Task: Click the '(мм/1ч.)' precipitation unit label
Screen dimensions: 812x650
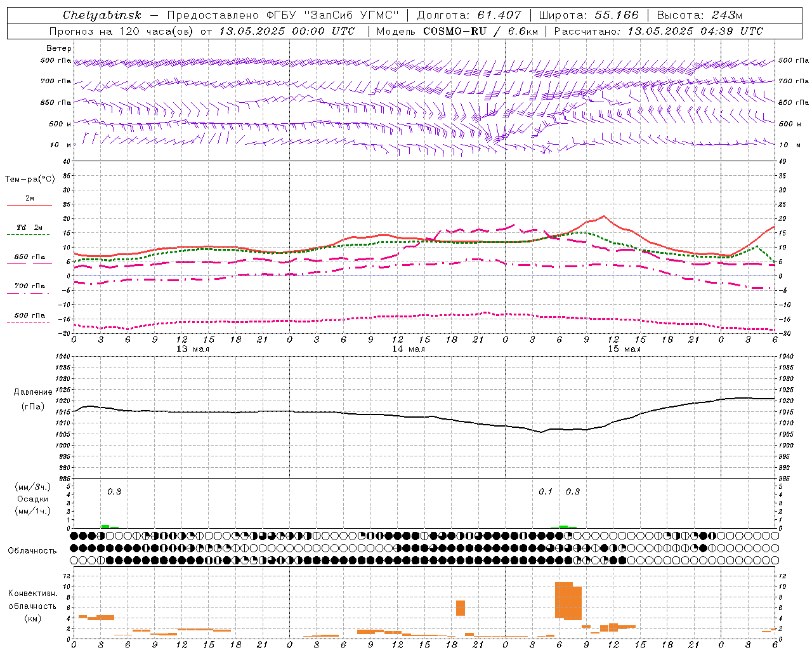Action: click(33, 511)
